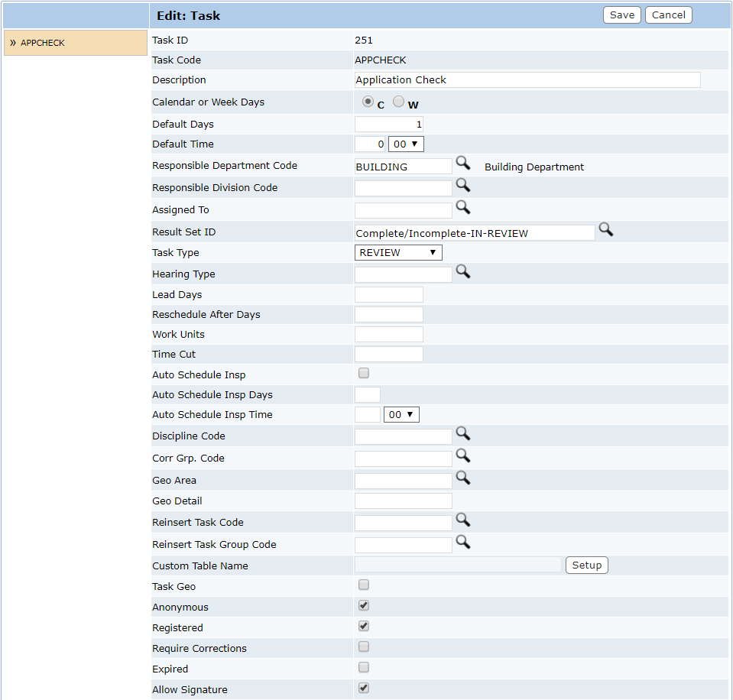This screenshot has width=733, height=700.
Task: Click the Geo Area lookup magnifier
Action: 462,478
